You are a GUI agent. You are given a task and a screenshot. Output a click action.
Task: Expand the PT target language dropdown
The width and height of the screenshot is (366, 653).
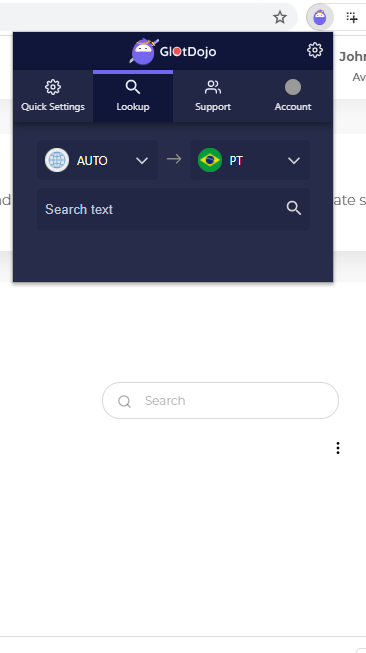tap(250, 160)
